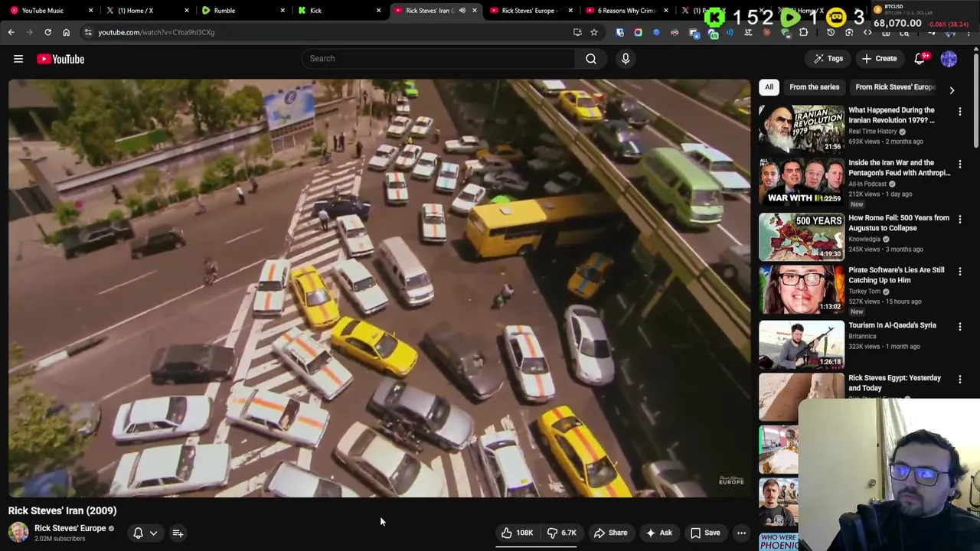Open Pirate Software's Lies video thumbnail
This screenshot has width=980, height=551.
(x=802, y=289)
